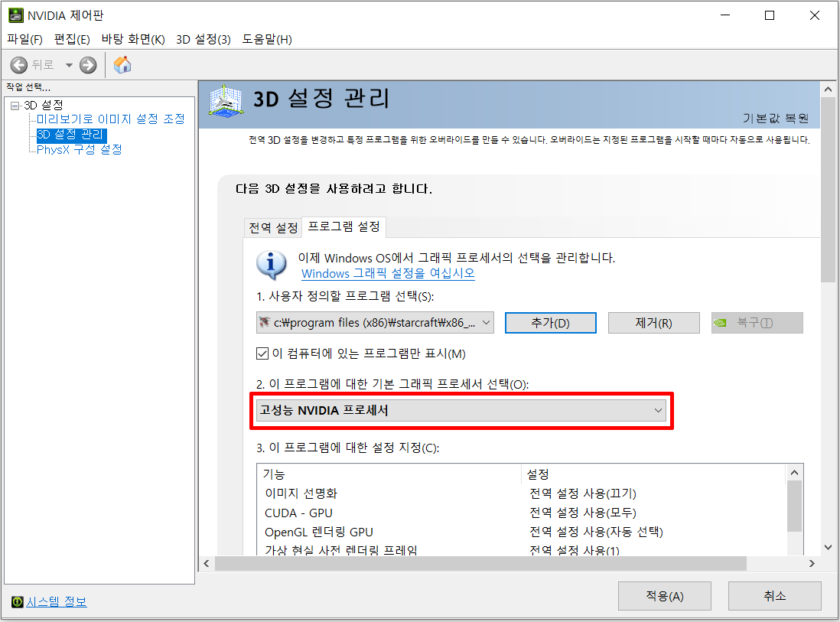Click the 제거(R) button

[x=653, y=323]
